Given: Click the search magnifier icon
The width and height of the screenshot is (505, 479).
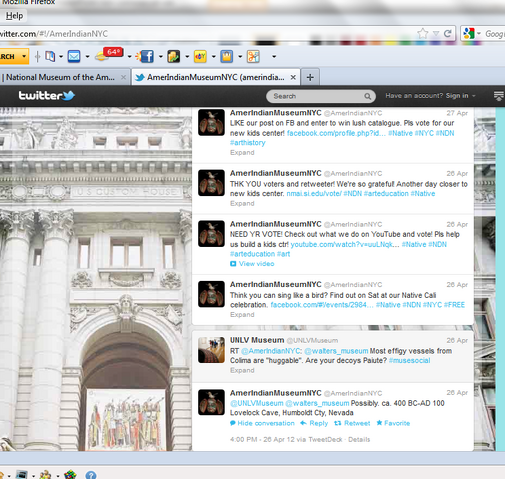Looking at the screenshot, I should (x=367, y=96).
